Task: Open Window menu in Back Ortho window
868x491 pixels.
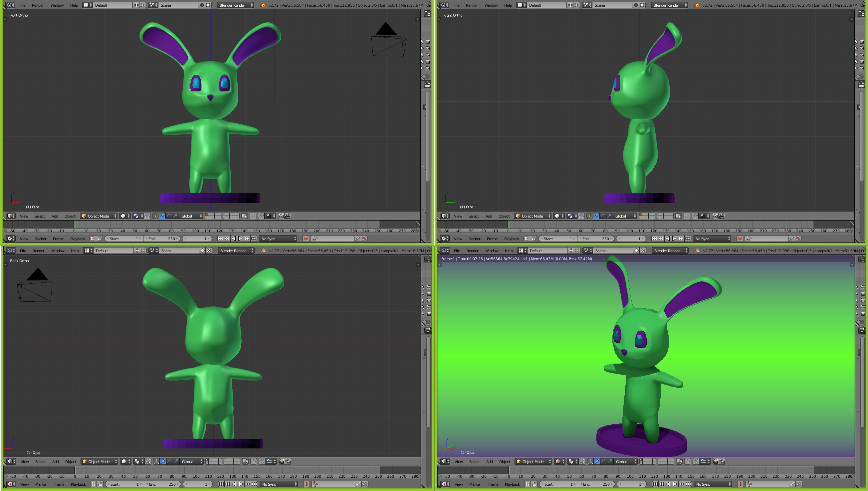Action: [58, 250]
